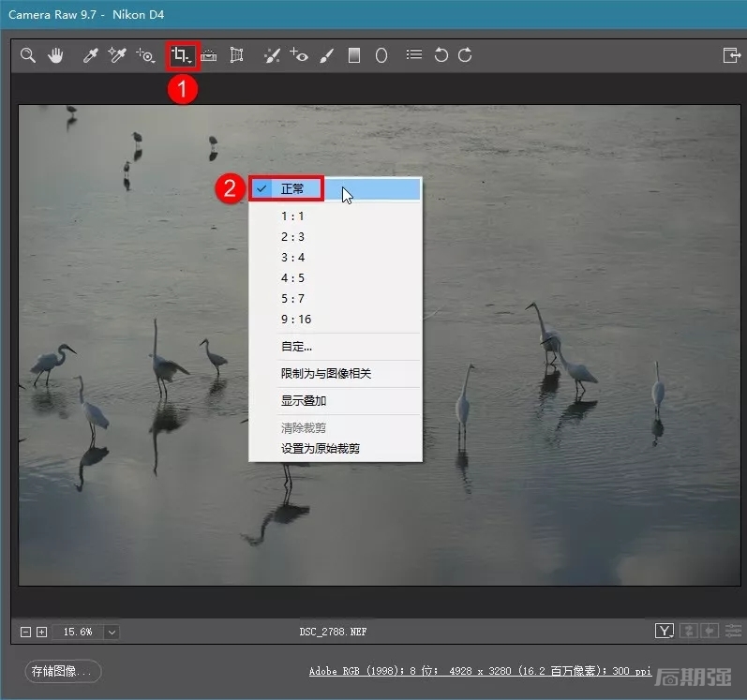Select the Adjustment Brush tool

[327, 55]
